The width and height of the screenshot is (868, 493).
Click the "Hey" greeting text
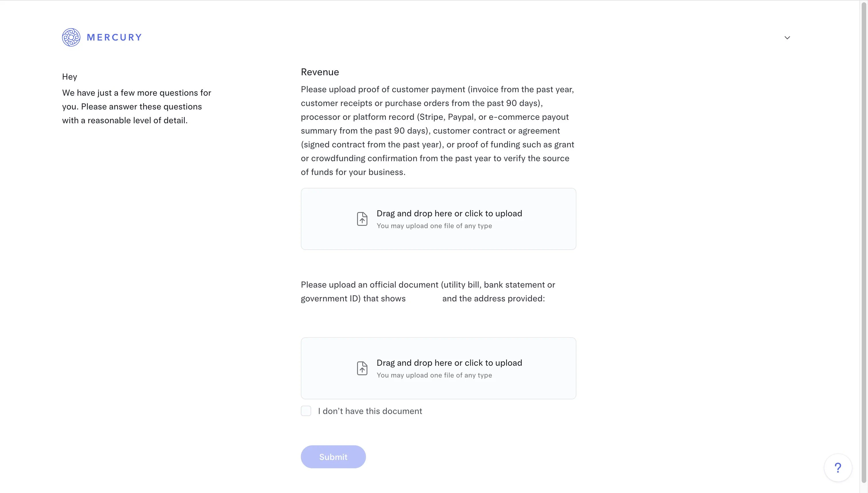pos(70,77)
